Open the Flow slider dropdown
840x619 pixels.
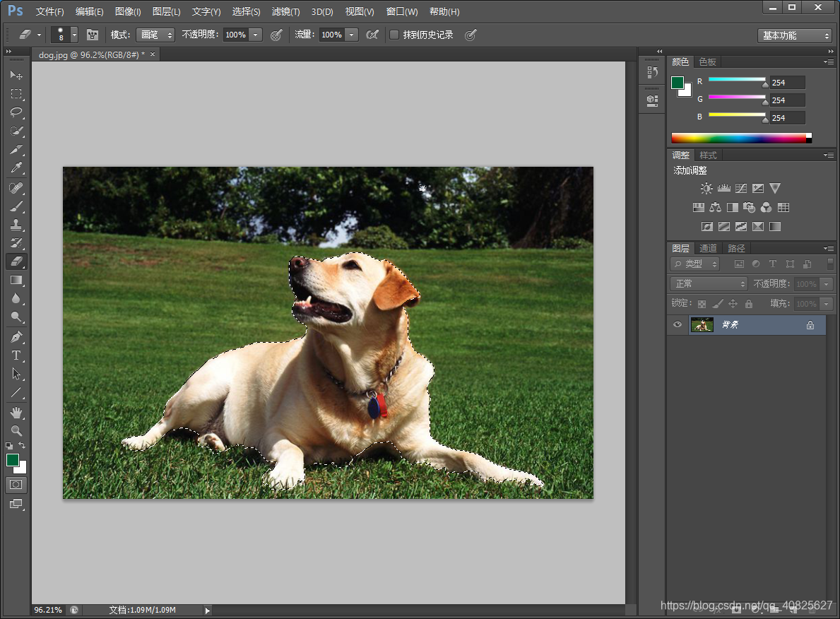351,35
